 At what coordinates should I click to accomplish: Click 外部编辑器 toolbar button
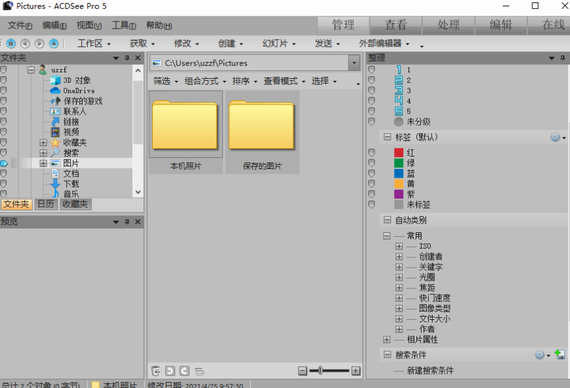tap(384, 44)
